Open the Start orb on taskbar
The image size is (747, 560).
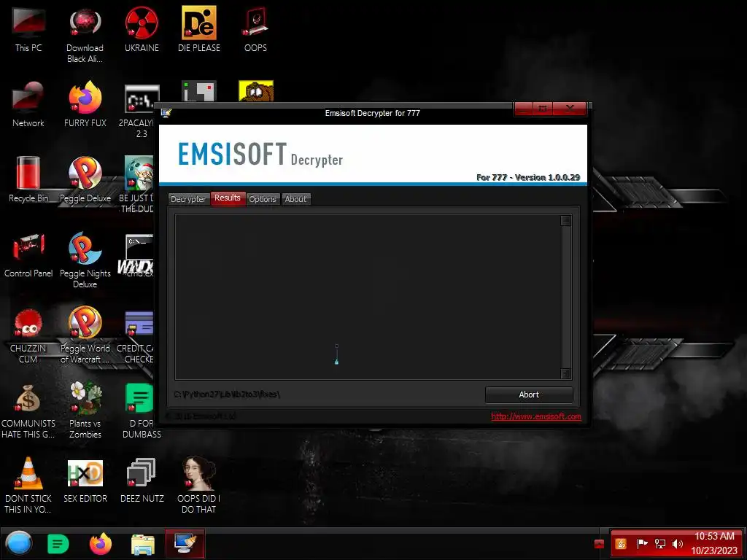click(x=18, y=543)
